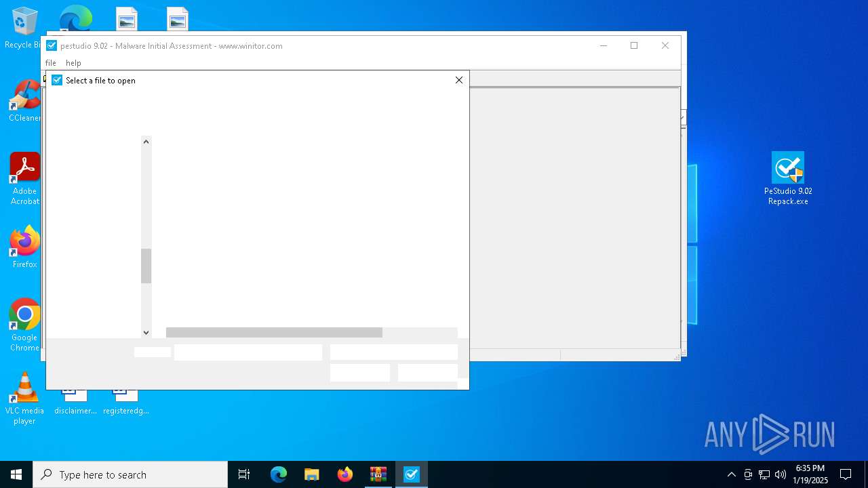Viewport: 868px width, 488px height.
Task: Select the Firefox desktop shortcut
Action: [x=24, y=247]
